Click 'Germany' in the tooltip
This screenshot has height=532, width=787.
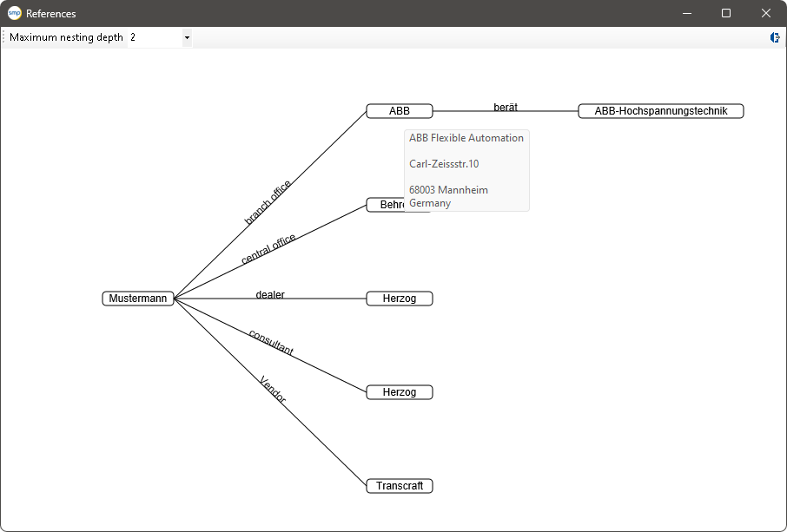(x=430, y=203)
